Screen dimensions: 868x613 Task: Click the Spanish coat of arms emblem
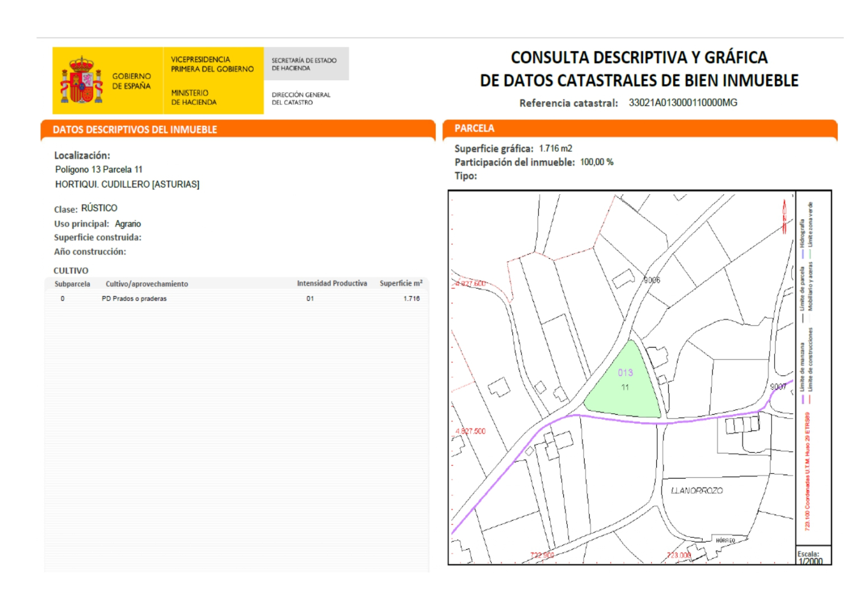pos(82,80)
